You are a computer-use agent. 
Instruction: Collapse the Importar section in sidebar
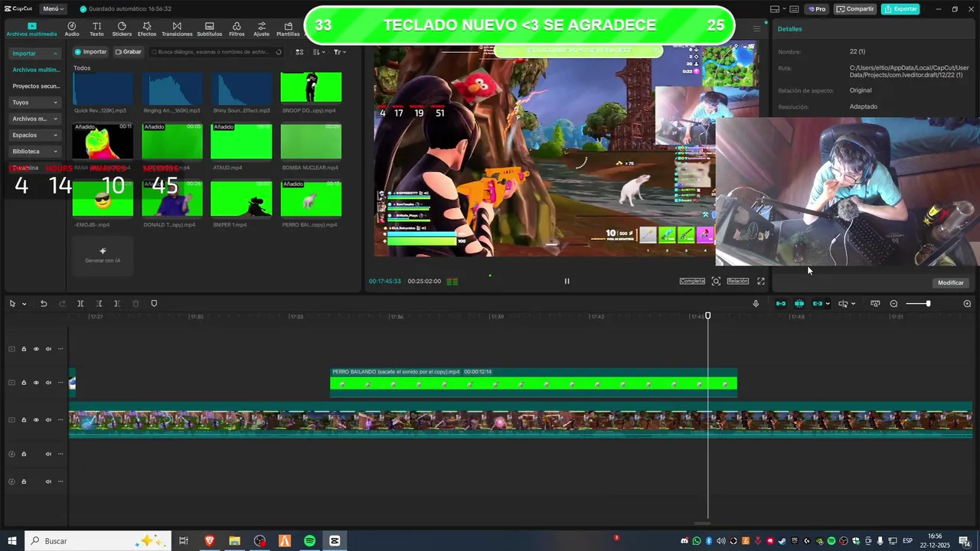[x=34, y=54]
